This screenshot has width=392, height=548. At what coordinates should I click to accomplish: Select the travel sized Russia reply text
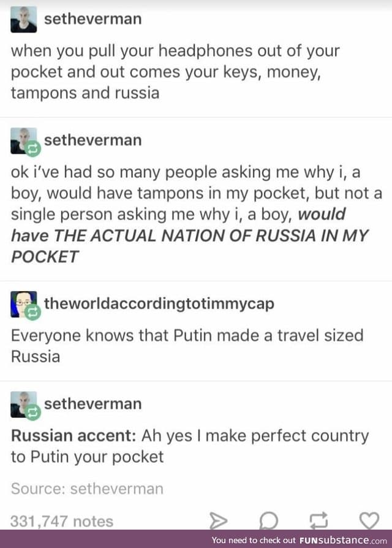tap(187, 346)
